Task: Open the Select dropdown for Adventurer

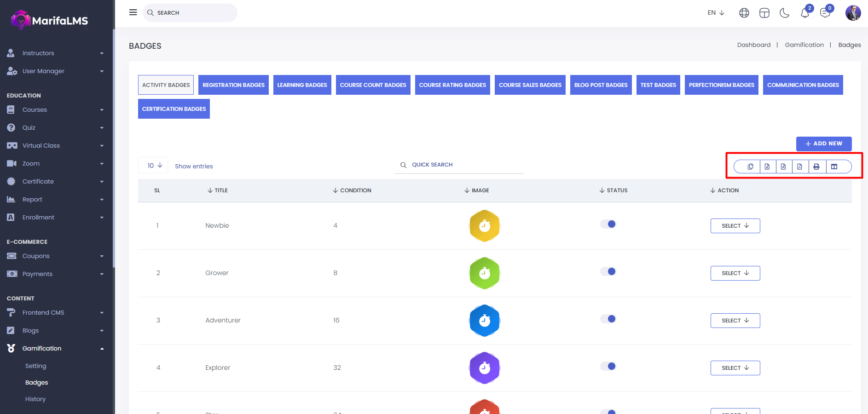Action: coord(735,321)
